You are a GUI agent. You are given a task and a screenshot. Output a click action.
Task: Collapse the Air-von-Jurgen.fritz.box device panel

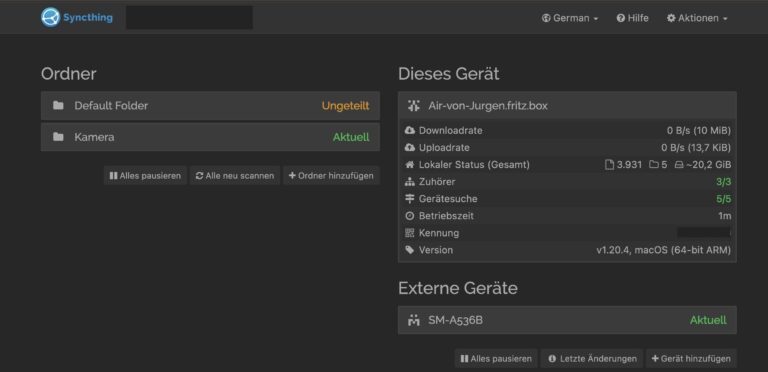click(567, 106)
